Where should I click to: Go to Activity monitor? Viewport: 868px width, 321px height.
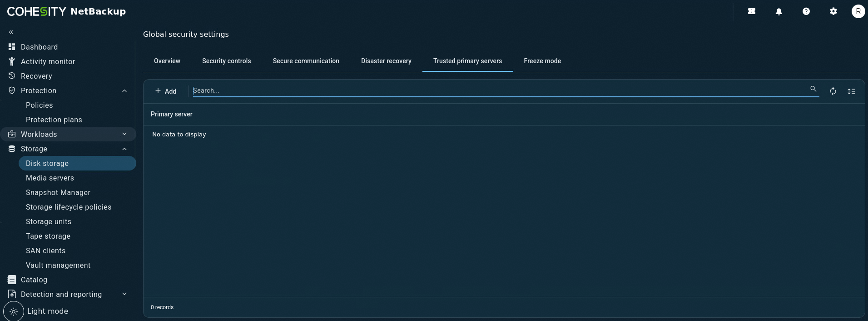click(48, 61)
